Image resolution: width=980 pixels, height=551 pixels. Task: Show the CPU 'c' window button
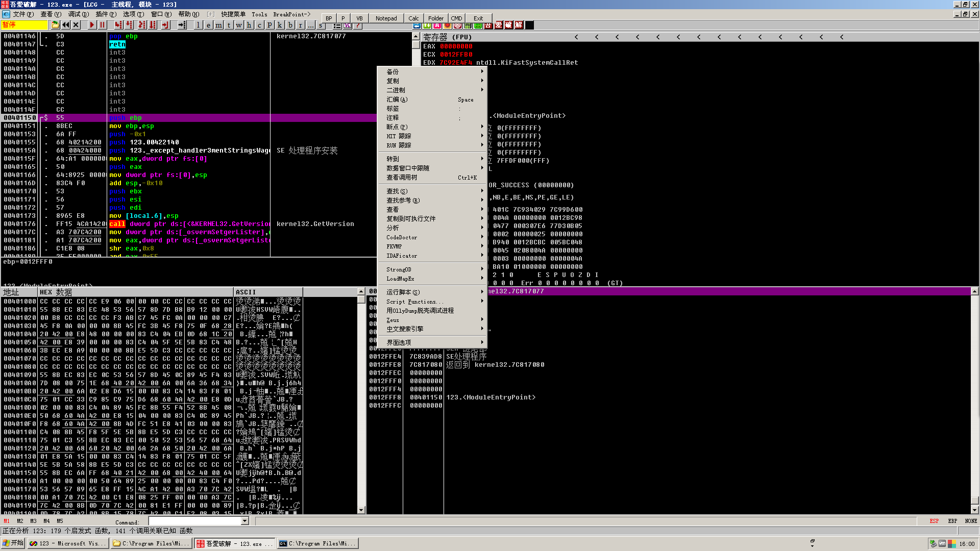[x=259, y=25]
